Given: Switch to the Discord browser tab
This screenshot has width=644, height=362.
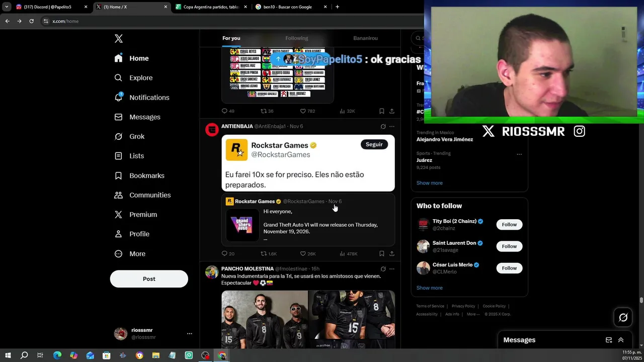Looking at the screenshot, I should coord(51,7).
